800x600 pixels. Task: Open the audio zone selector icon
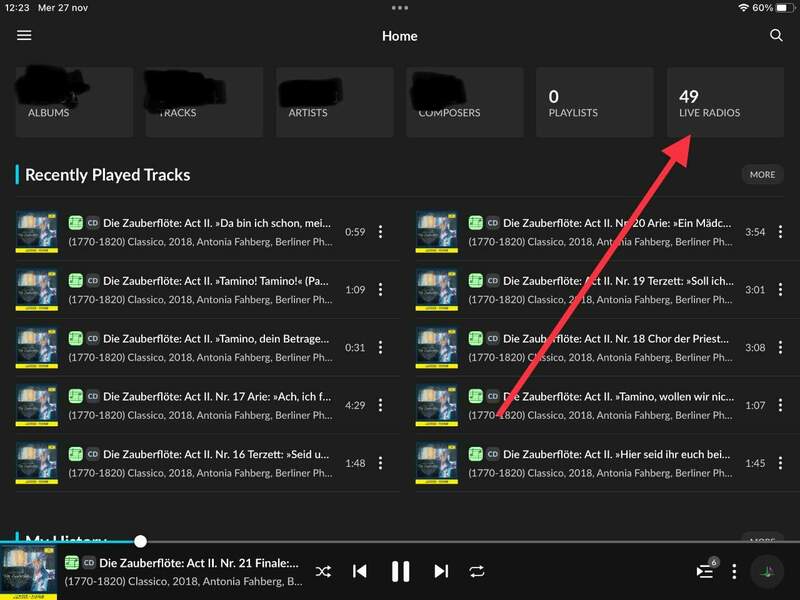(x=768, y=571)
